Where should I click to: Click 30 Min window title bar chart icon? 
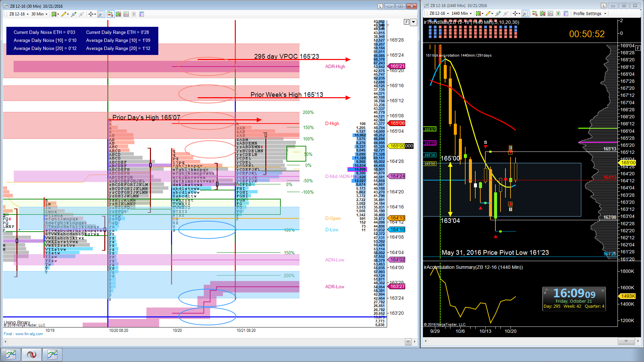(x=6, y=6)
